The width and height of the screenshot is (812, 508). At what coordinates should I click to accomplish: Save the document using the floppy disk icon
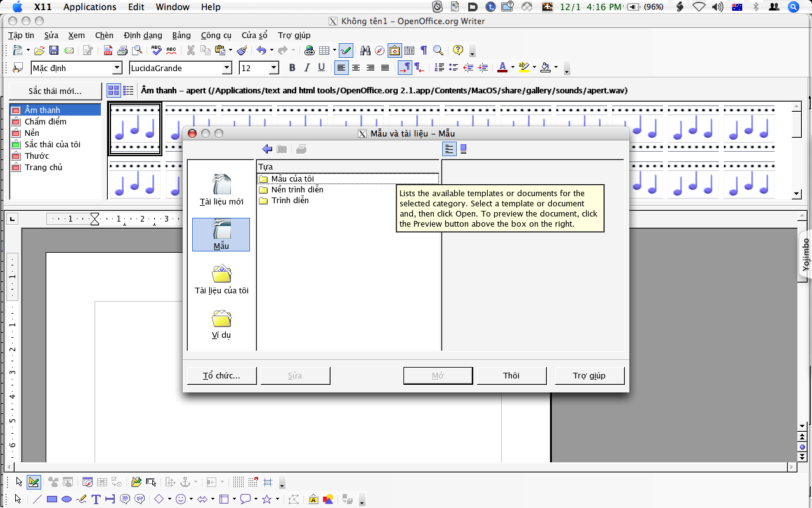coord(54,51)
